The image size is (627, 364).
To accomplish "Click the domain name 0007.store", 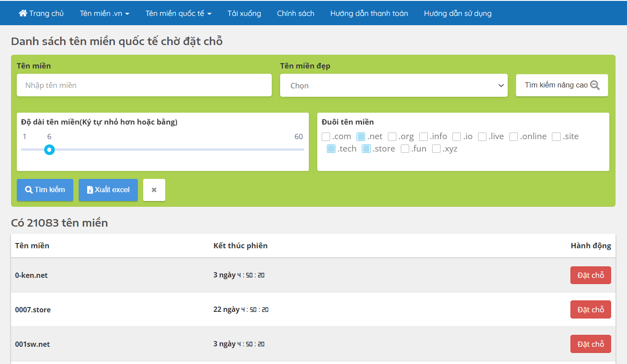I will click(33, 310).
